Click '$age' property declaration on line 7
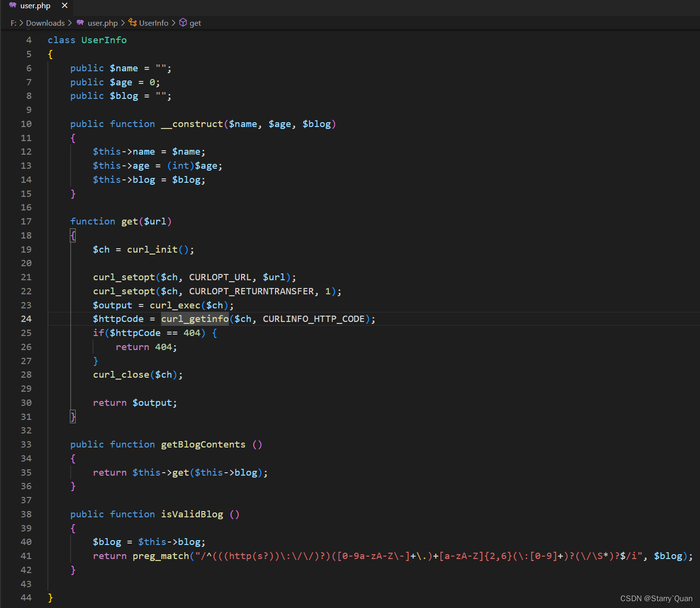 click(121, 82)
